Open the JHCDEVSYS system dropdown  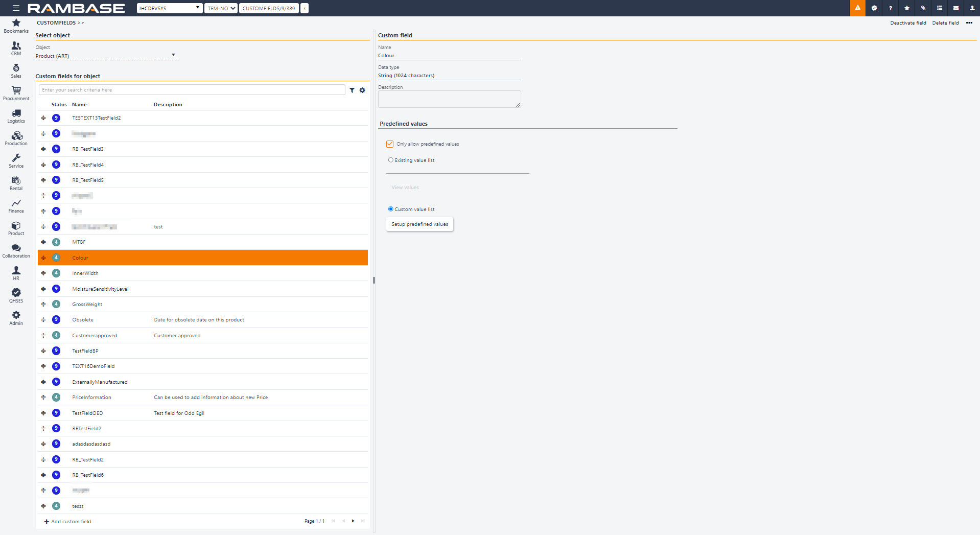pos(169,8)
